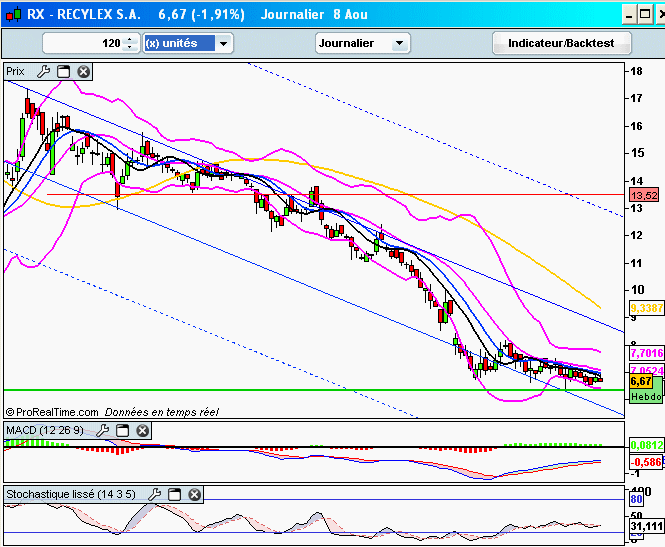
Task: Close the Prix chart panel
Action: tap(84, 72)
